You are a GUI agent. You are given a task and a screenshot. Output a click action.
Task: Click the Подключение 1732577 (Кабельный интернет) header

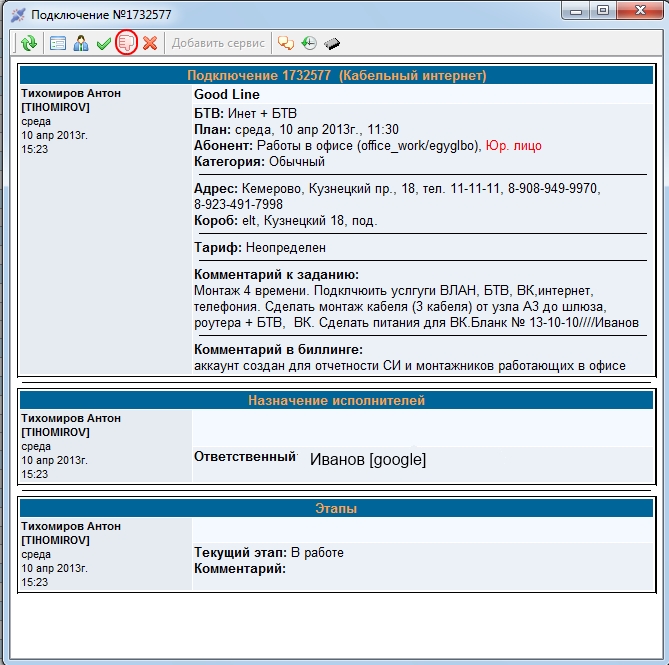coord(336,76)
